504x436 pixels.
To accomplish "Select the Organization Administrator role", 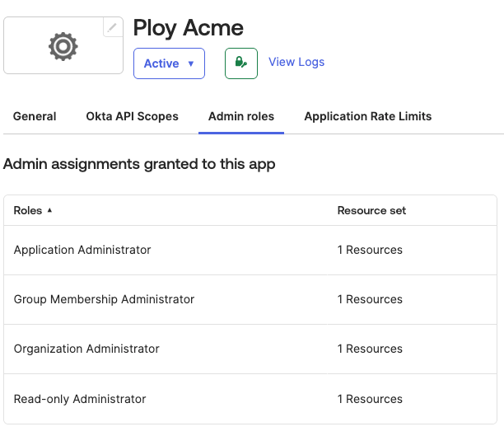I will tap(86, 349).
